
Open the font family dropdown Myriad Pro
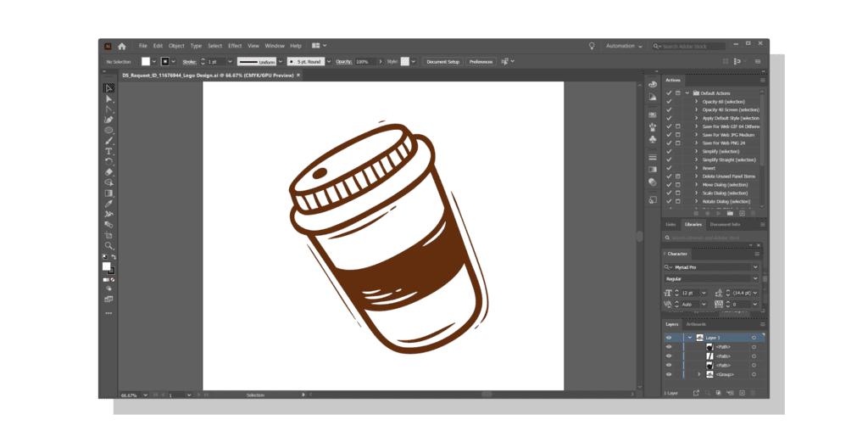[755, 267]
